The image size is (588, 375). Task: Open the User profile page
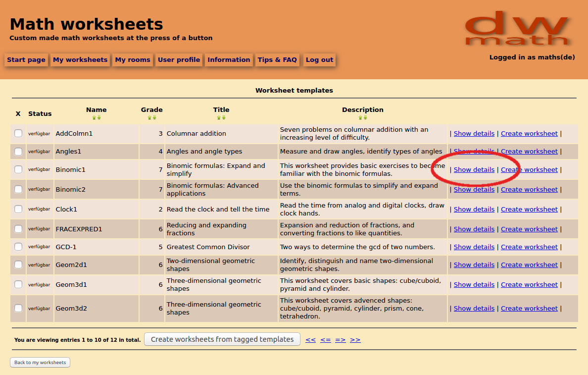[180, 59]
